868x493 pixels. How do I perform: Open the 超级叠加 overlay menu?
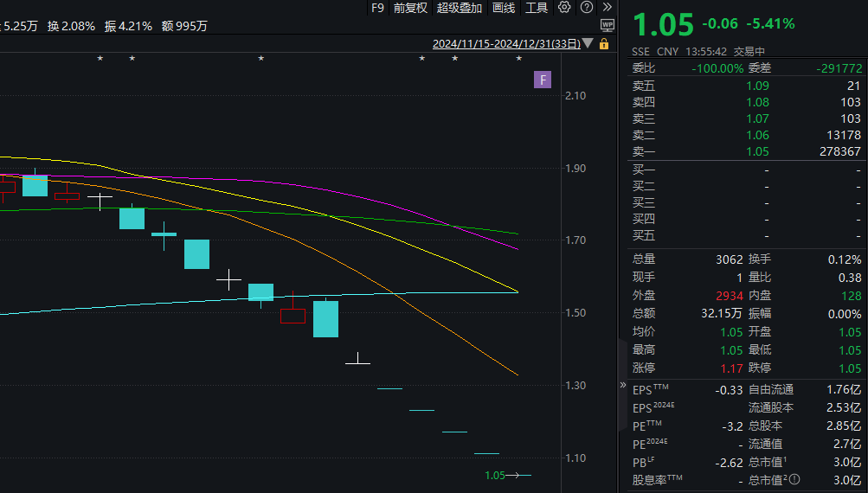coord(459,8)
